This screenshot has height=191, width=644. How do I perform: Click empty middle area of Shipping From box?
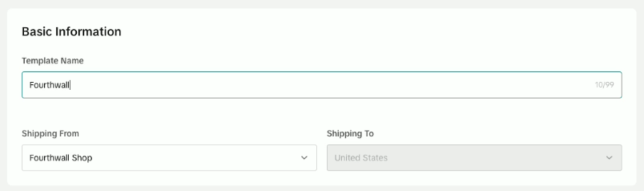(193, 158)
